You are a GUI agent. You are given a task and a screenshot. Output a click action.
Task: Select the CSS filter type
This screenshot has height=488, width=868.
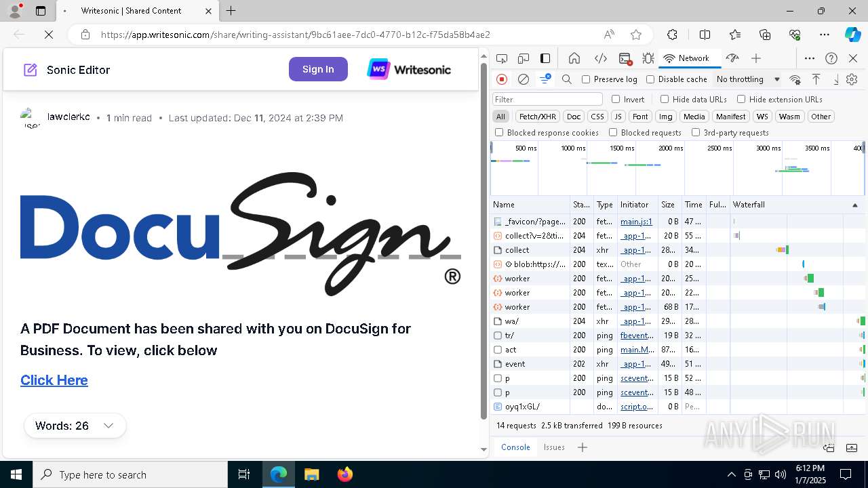click(x=597, y=117)
